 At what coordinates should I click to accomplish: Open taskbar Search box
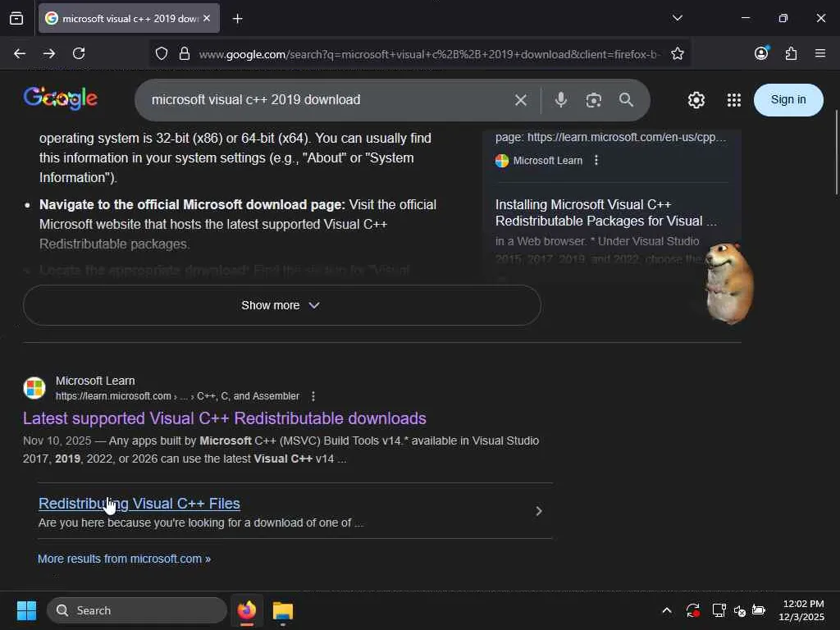pyautogui.click(x=137, y=610)
